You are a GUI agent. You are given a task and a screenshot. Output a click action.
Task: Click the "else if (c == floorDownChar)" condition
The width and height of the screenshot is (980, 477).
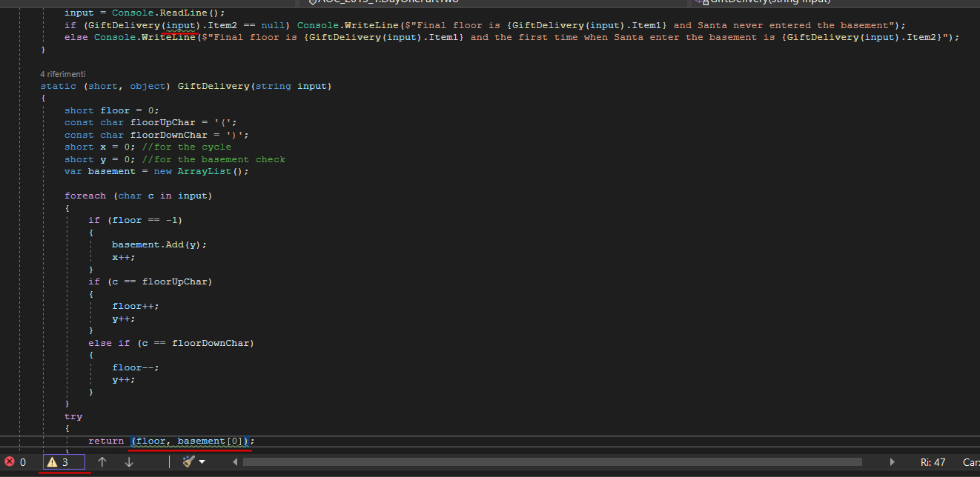171,343
